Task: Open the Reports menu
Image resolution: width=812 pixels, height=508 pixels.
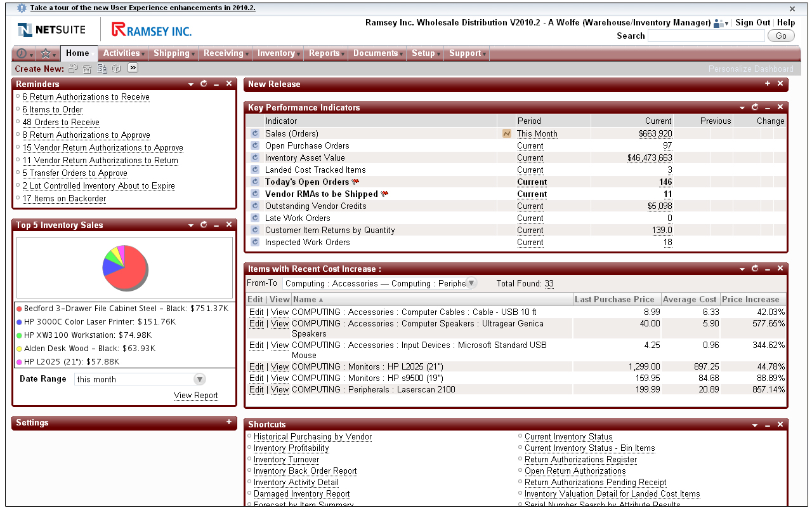Action: [324, 53]
